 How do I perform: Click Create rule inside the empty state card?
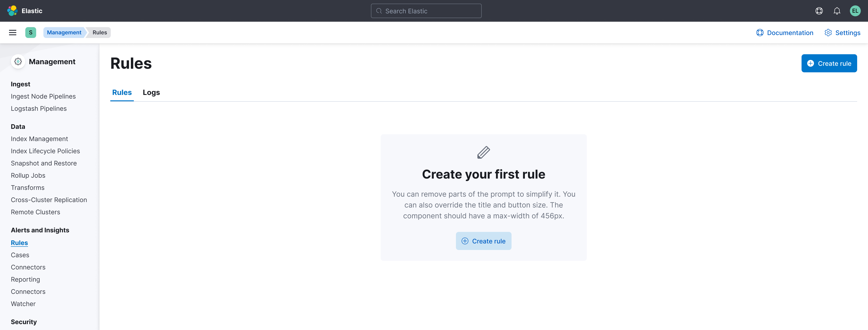pos(484,241)
